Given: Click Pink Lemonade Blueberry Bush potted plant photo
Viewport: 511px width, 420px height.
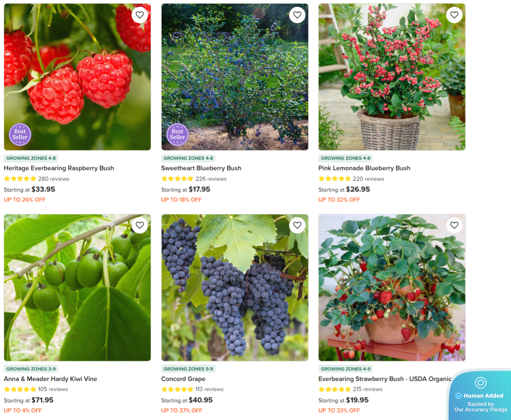Looking at the screenshot, I should point(392,77).
